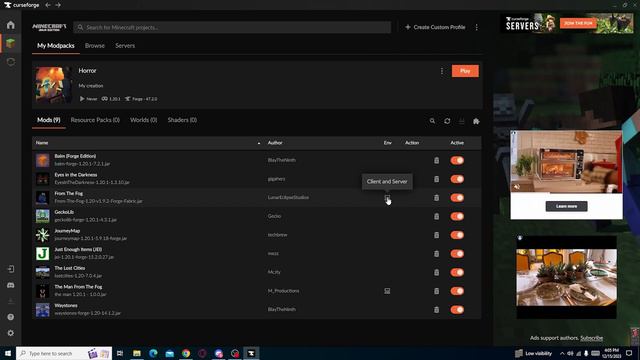This screenshot has height=360, width=640.
Task: Open the options menu beside Create Custom Profile
Action: click(476, 27)
